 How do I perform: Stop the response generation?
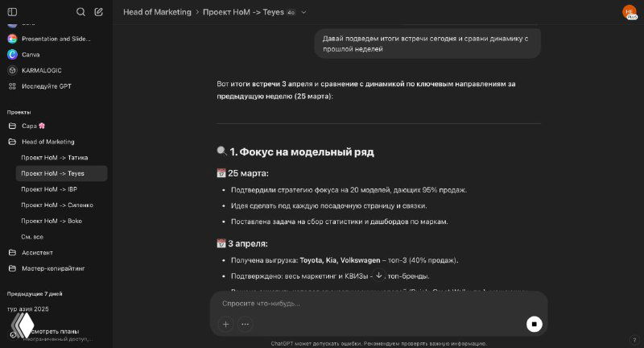534,324
